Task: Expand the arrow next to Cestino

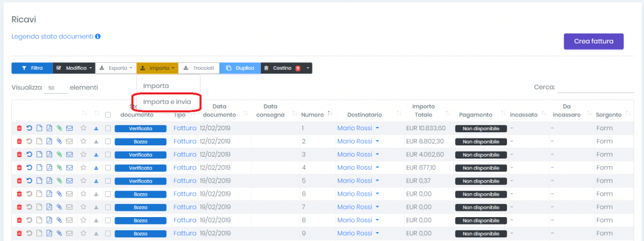Action: pyautogui.click(x=308, y=68)
